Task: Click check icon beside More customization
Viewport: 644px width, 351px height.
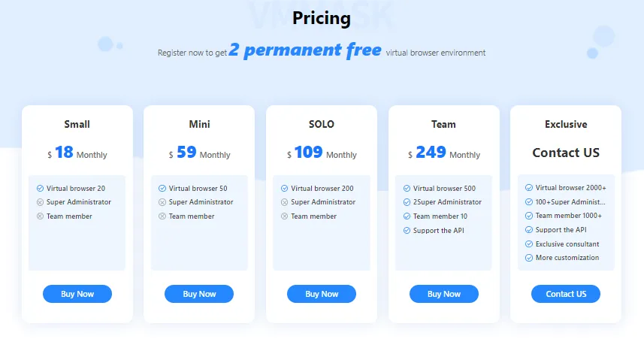Action: 529,258
